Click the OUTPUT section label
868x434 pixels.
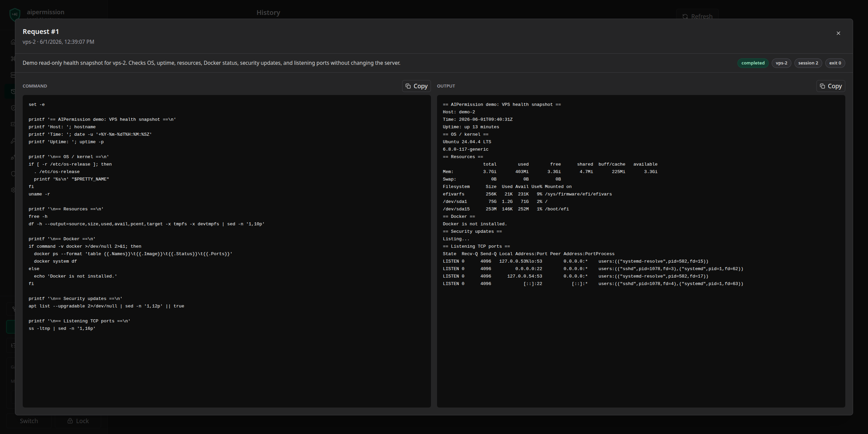pyautogui.click(x=446, y=86)
